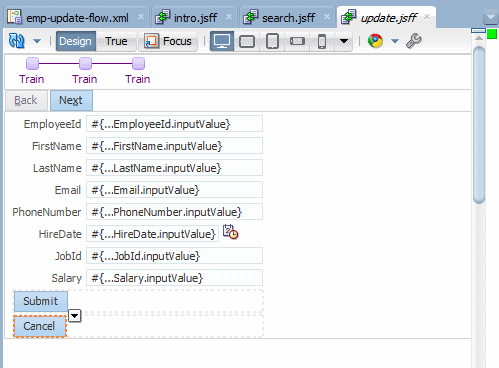Viewport: 499px width, 368px height.
Task: Switch to Design view mode
Action: [76, 41]
